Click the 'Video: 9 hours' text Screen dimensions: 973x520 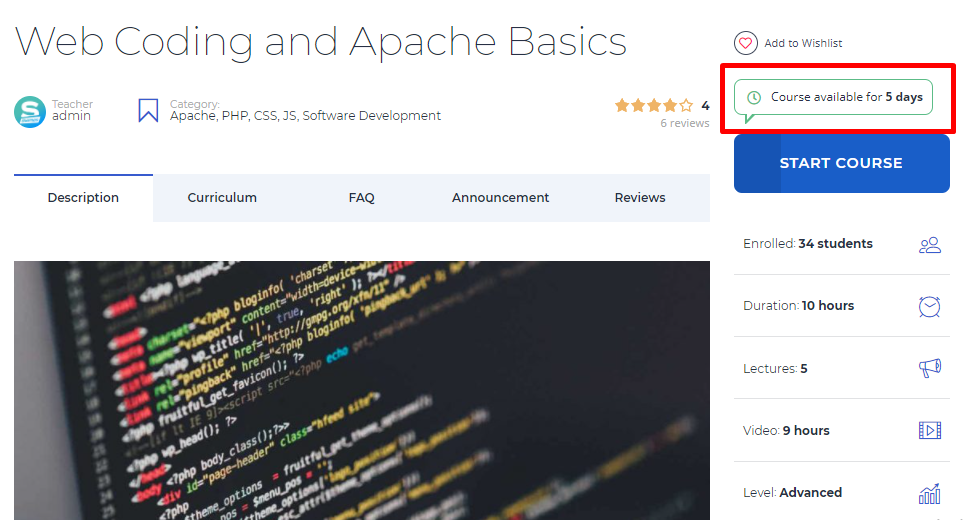(x=786, y=430)
